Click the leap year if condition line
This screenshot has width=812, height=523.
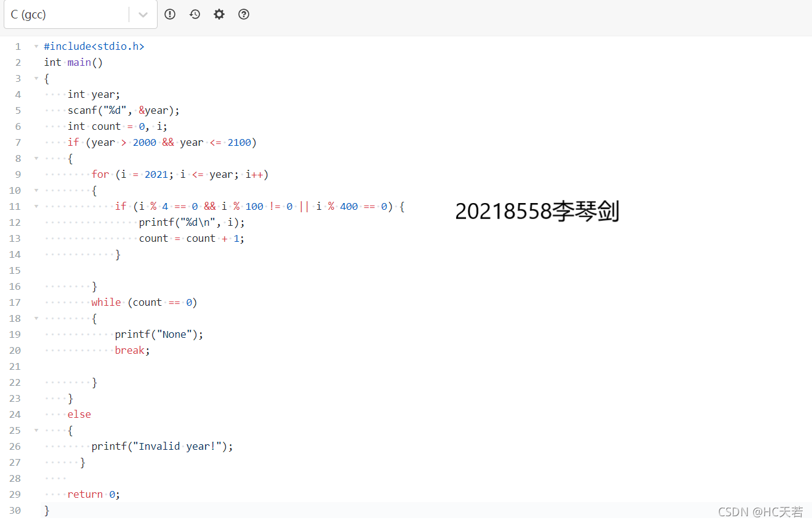[260, 206]
